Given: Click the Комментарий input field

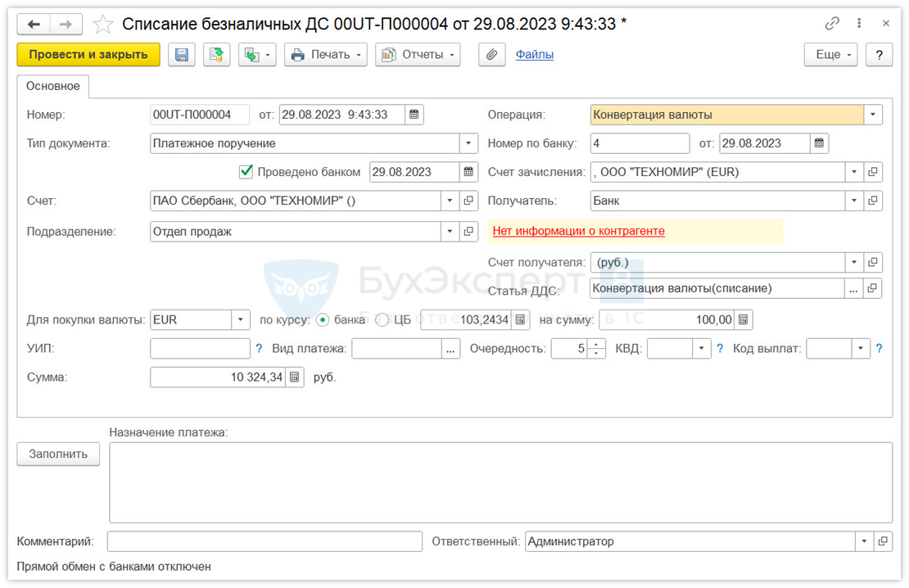Looking at the screenshot, I should click(265, 541).
